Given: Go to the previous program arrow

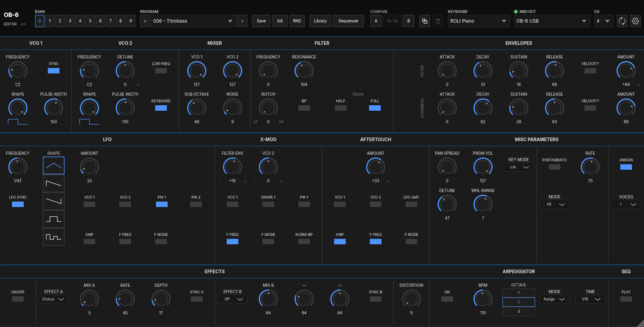Looking at the screenshot, I should [145, 21].
